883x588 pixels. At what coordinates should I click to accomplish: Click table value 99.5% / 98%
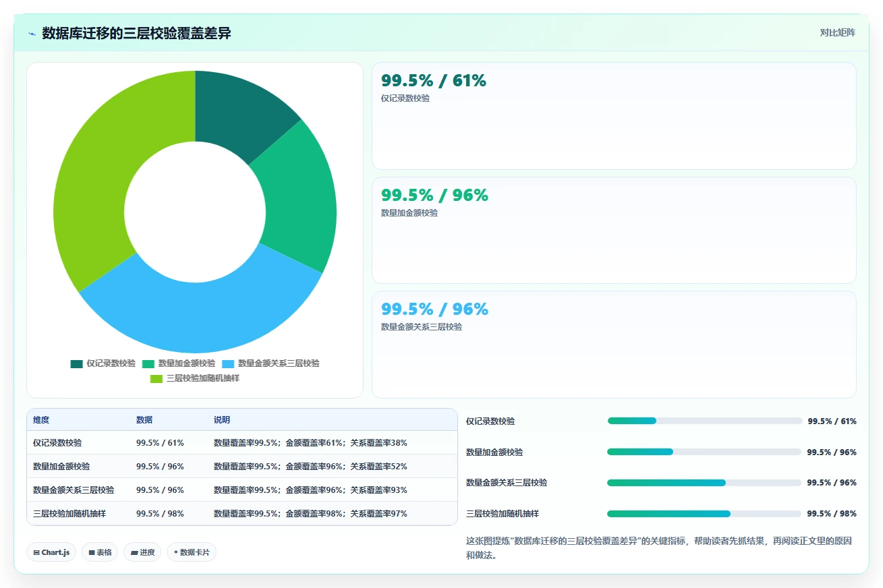click(160, 514)
